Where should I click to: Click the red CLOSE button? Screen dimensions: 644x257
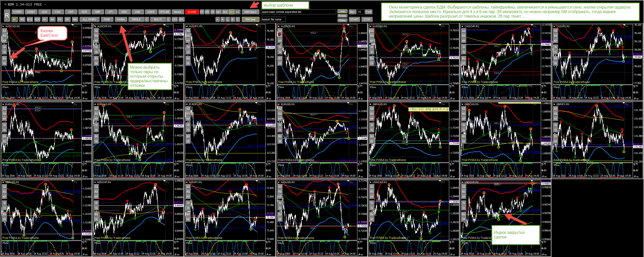pos(192,12)
